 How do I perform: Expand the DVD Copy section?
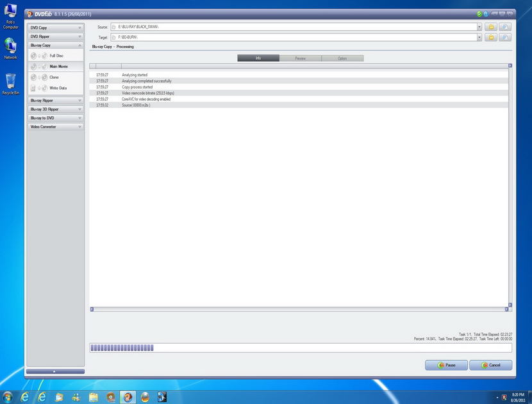click(55, 28)
